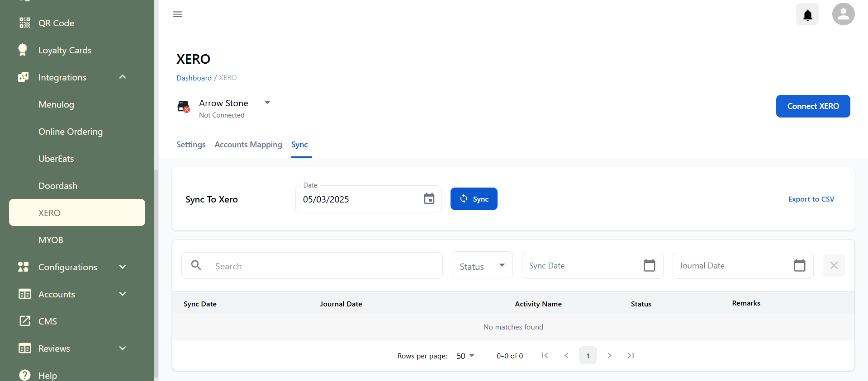Click the Accounts icon in sidebar

24,294
